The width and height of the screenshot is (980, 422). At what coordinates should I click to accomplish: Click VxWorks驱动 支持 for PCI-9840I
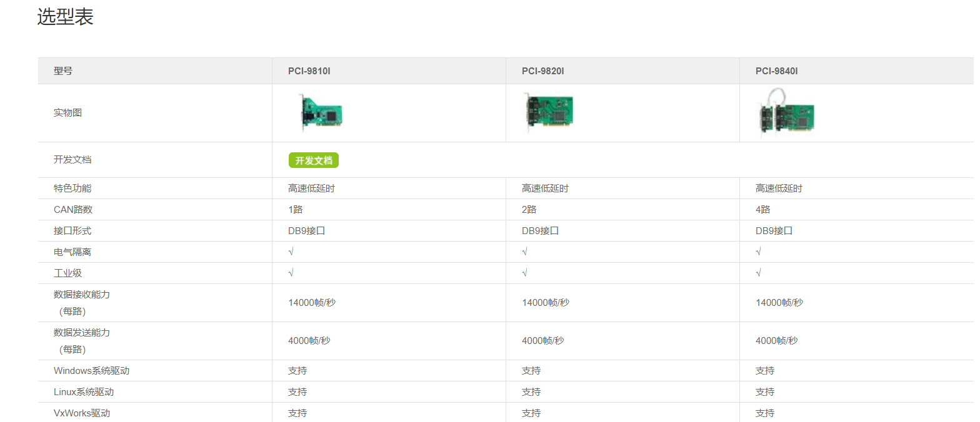tap(765, 413)
